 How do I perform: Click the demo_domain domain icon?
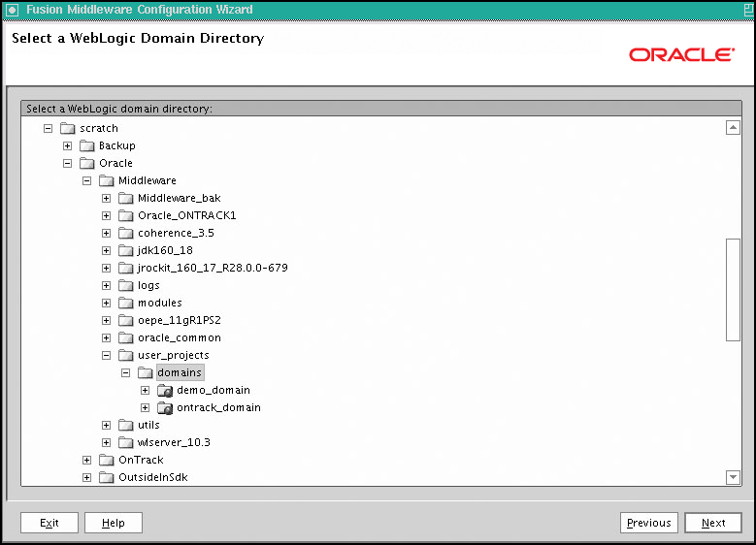point(165,390)
